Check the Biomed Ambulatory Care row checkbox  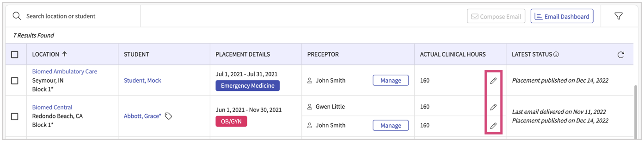coord(15,81)
